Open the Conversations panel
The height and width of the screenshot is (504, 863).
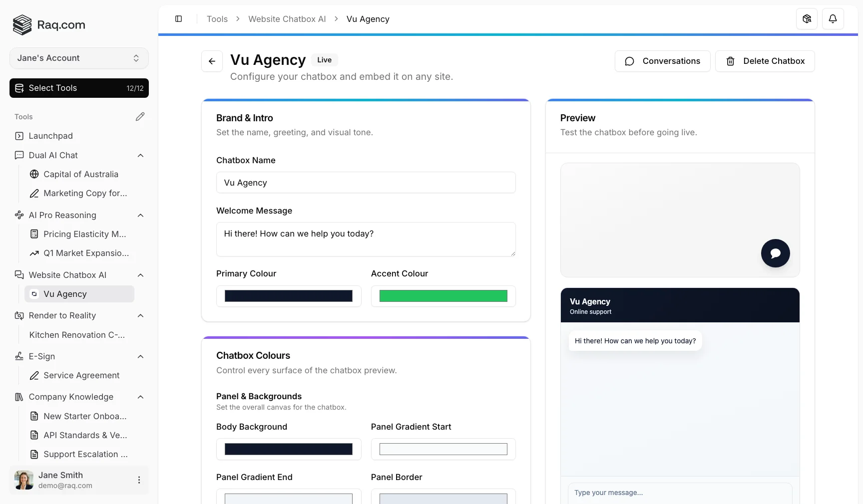click(x=662, y=61)
